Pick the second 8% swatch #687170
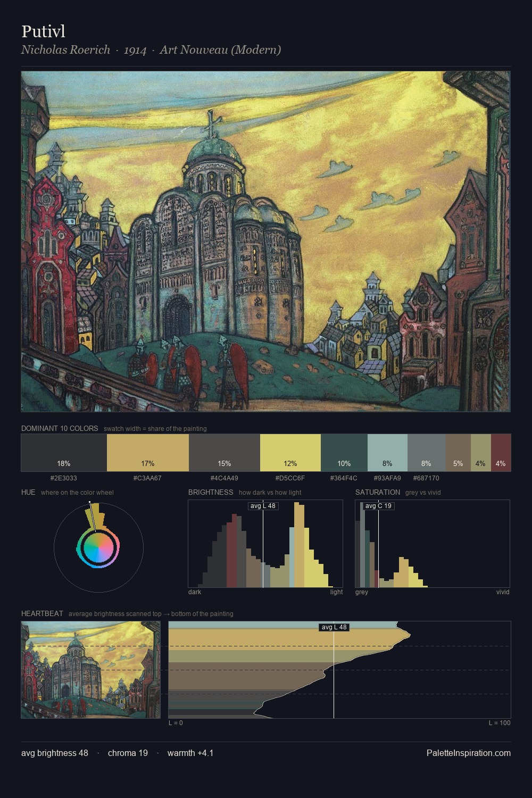The height and width of the screenshot is (798, 532). tap(427, 453)
